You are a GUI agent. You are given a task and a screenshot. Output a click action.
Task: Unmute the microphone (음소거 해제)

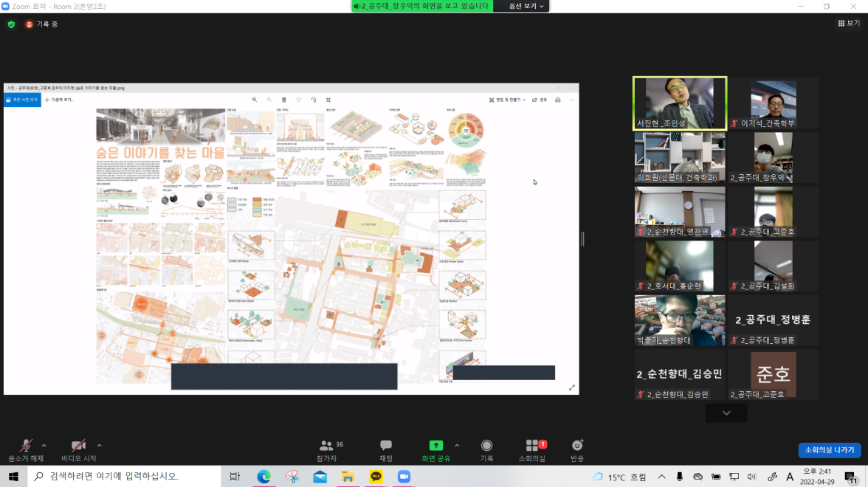pyautogui.click(x=27, y=449)
